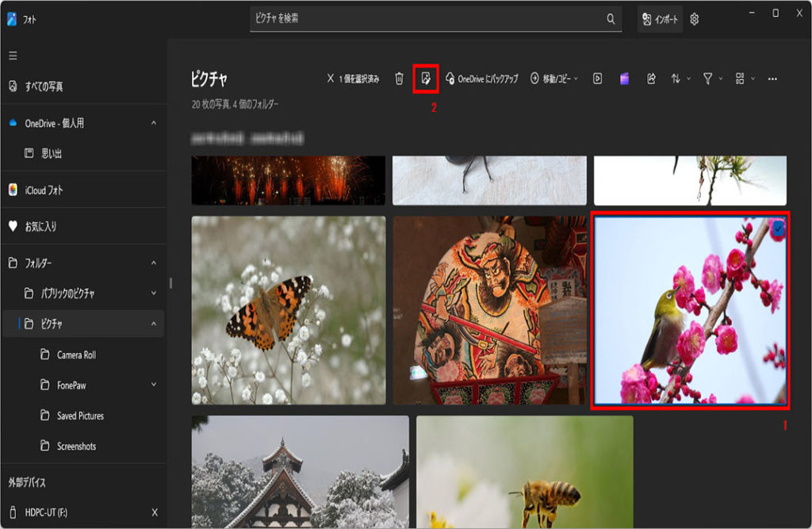The height and width of the screenshot is (529, 812).
Task: Collapse the OneDrive - 個人用 section
Action: 153,123
